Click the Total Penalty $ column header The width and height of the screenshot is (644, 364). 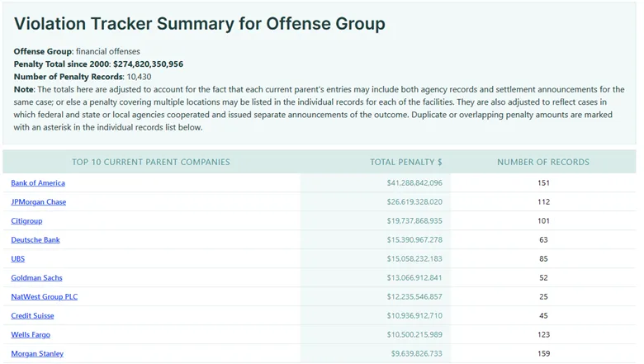coord(405,162)
